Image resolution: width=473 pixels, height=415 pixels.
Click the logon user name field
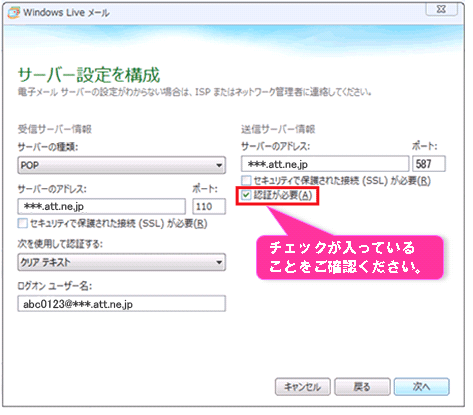pyautogui.click(x=121, y=304)
